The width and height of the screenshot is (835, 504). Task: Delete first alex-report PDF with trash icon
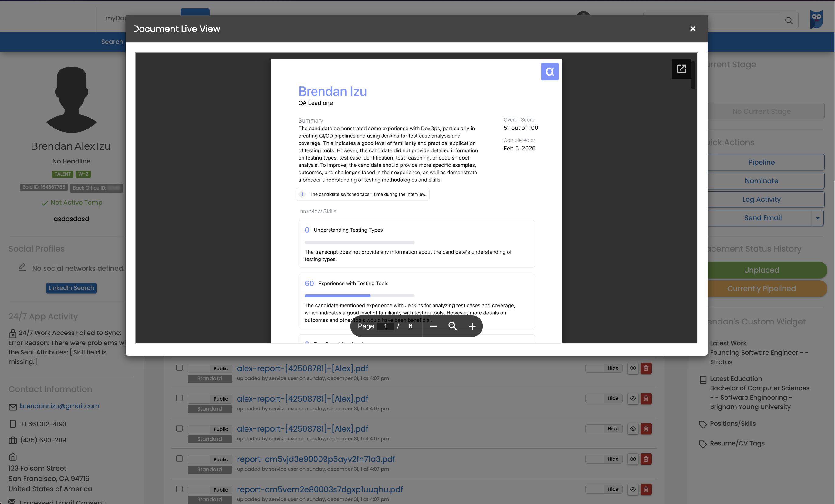(x=646, y=368)
